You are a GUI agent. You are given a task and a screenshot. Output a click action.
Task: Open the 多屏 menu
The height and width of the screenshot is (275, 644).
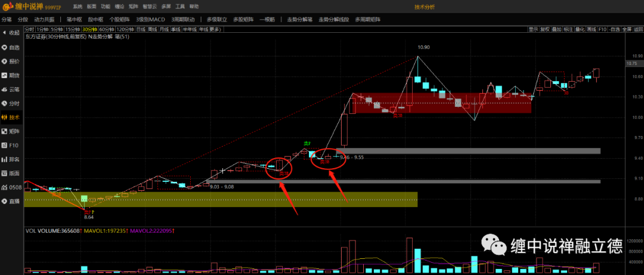pyautogui.click(x=166, y=7)
